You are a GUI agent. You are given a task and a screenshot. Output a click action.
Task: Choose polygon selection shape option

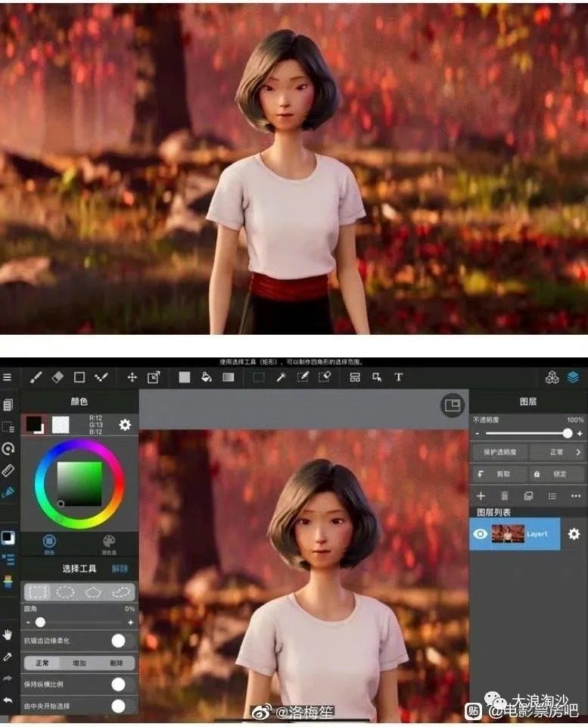(93, 592)
